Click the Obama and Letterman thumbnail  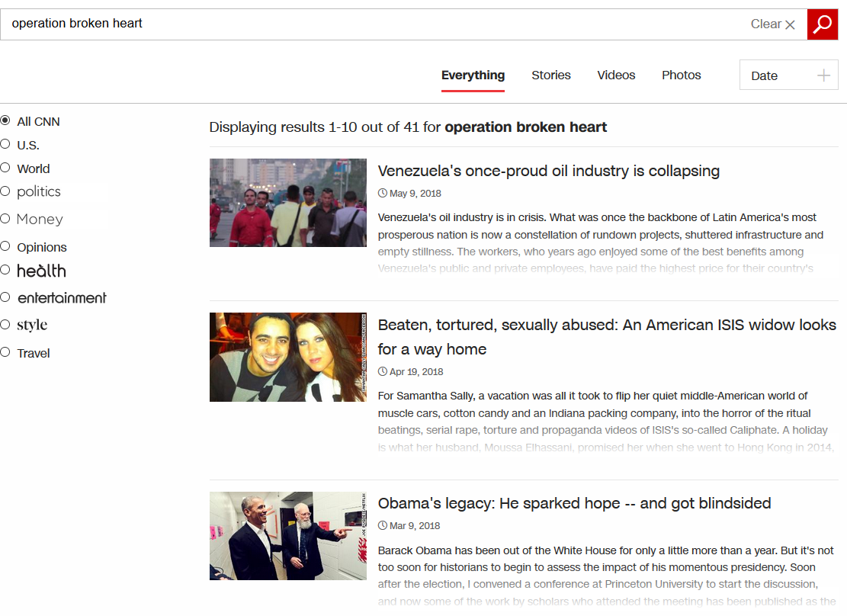[288, 536]
